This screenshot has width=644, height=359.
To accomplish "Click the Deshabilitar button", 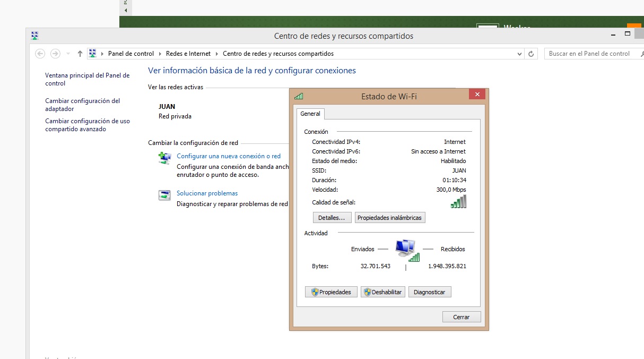I will click(x=382, y=292).
